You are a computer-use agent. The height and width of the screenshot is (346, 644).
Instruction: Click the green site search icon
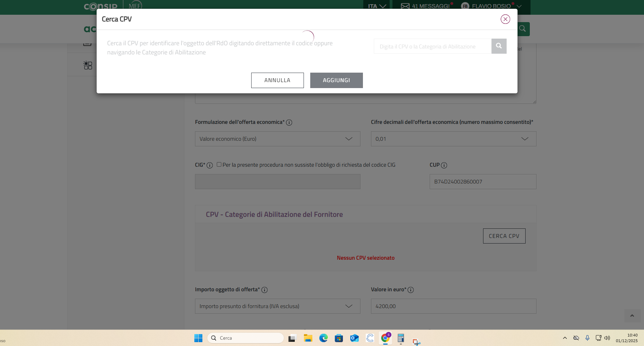pyautogui.click(x=523, y=29)
